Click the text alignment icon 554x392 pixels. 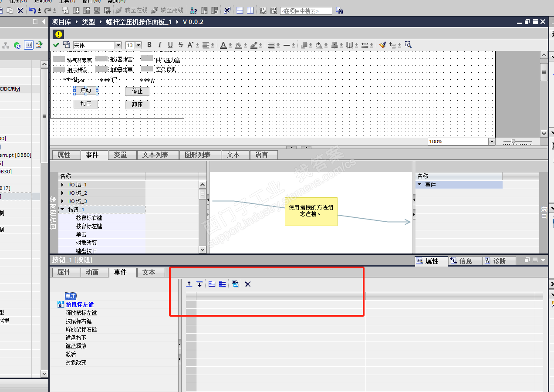(206, 45)
